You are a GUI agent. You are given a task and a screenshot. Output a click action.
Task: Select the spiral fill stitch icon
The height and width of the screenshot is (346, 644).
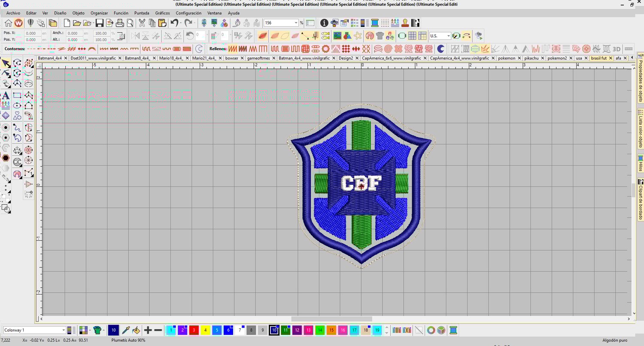pyautogui.click(x=388, y=49)
